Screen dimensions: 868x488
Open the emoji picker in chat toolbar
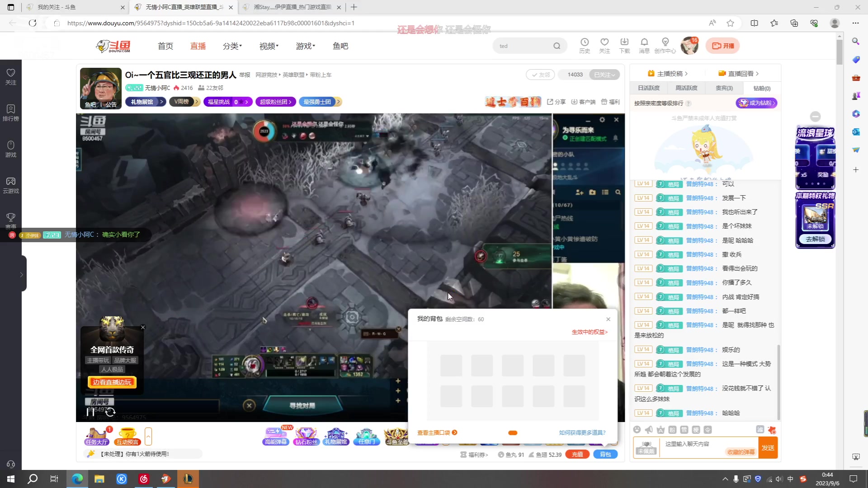(637, 430)
